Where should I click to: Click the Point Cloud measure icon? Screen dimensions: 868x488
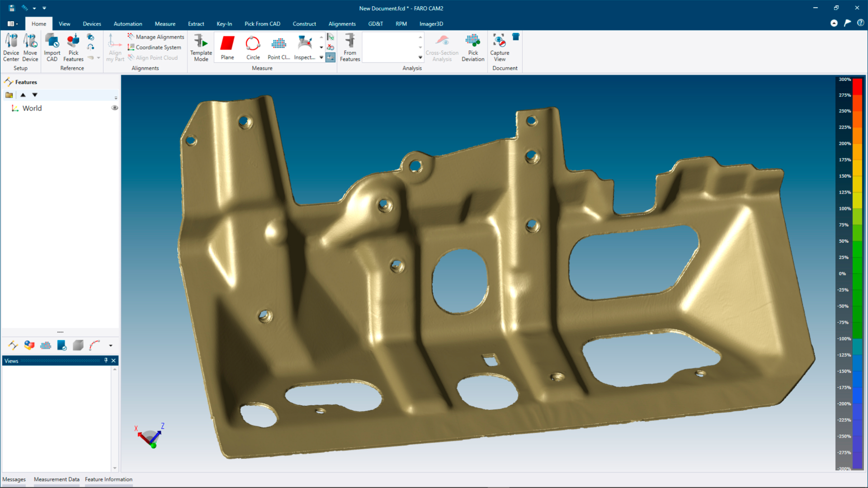pos(278,47)
